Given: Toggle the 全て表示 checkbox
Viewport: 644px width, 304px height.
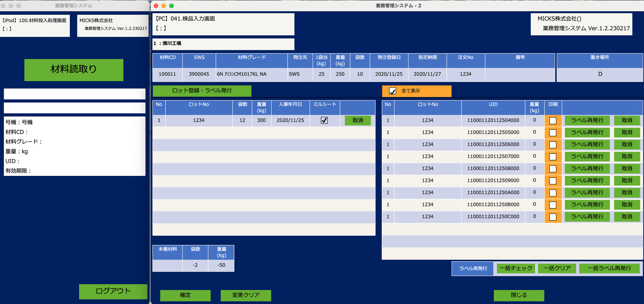Looking at the screenshot, I should [392, 91].
